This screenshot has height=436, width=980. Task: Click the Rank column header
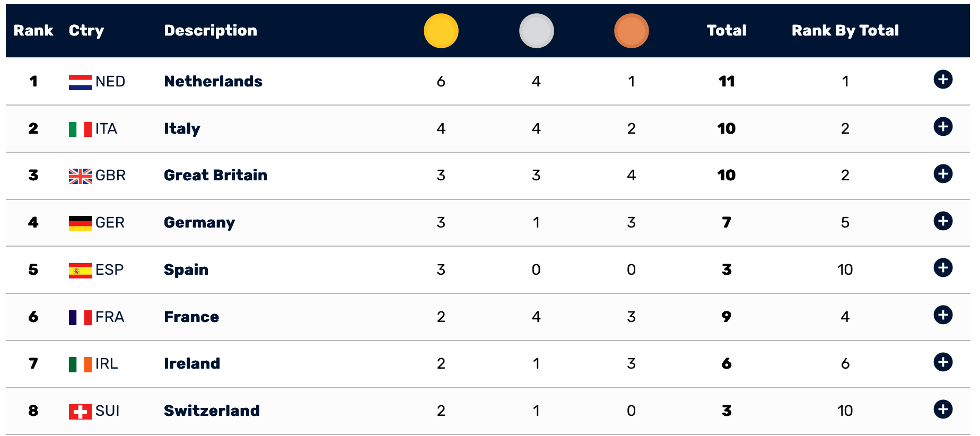tap(33, 31)
